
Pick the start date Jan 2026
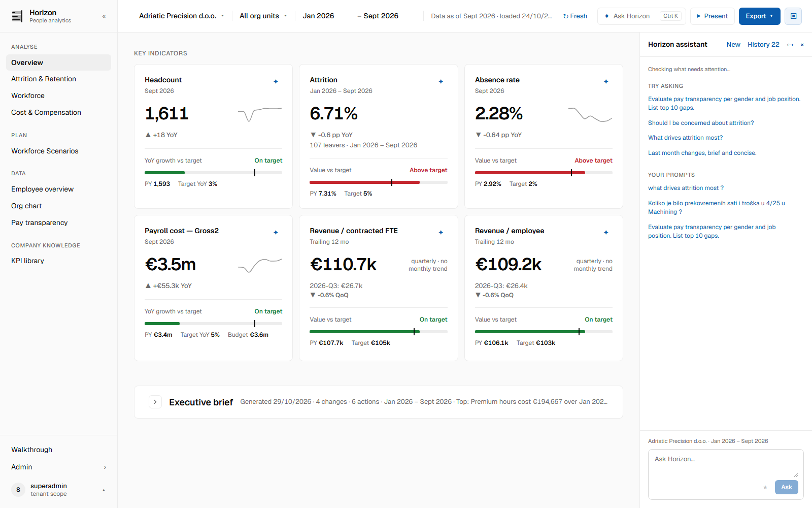[319, 16]
